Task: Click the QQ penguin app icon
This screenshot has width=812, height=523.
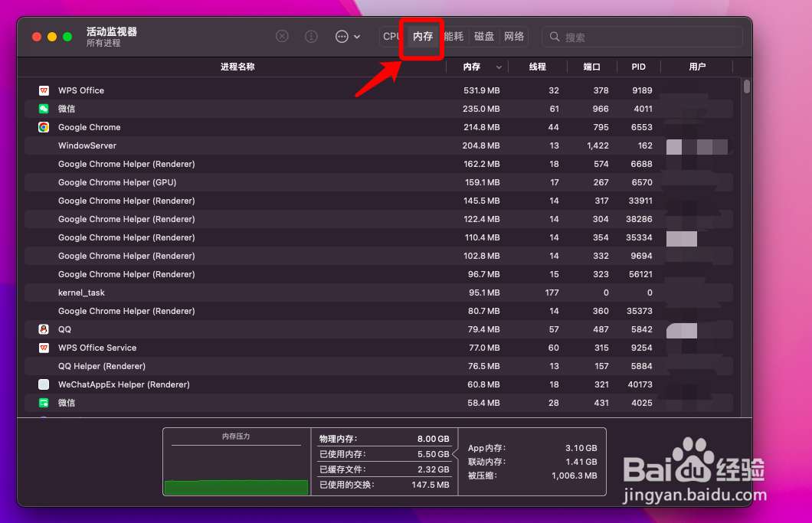Action: pyautogui.click(x=44, y=329)
